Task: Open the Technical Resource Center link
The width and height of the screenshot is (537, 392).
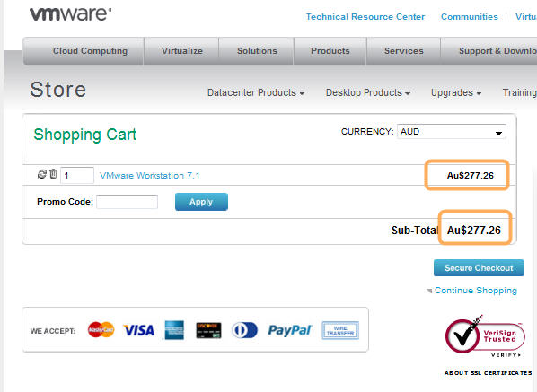Action: [365, 17]
